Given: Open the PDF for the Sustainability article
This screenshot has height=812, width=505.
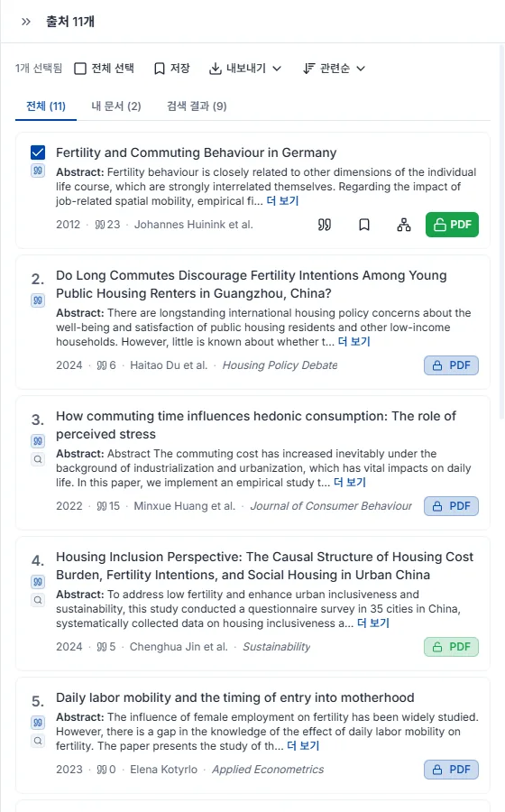Looking at the screenshot, I should click(451, 647).
